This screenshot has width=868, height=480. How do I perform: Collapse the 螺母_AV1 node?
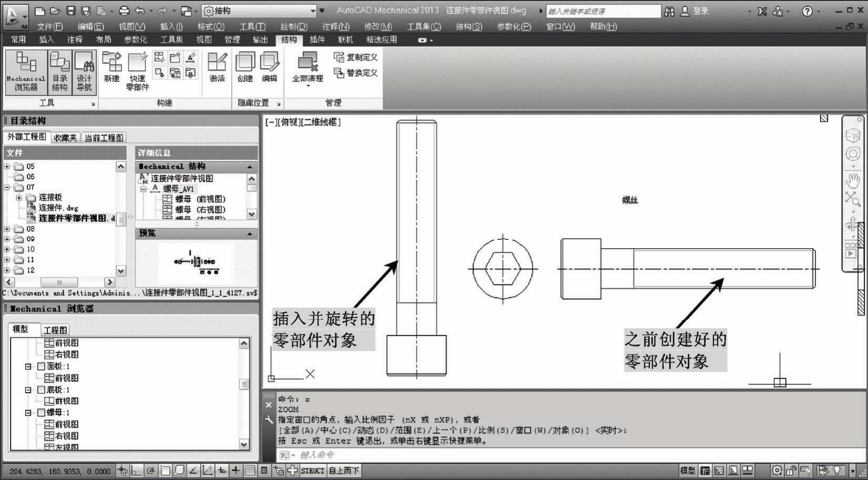(143, 189)
